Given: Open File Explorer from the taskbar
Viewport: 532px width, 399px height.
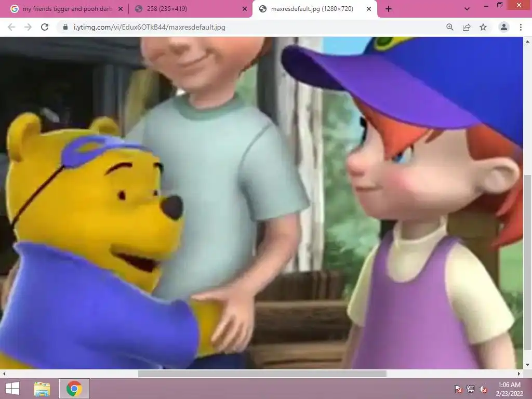Looking at the screenshot, I should point(42,389).
